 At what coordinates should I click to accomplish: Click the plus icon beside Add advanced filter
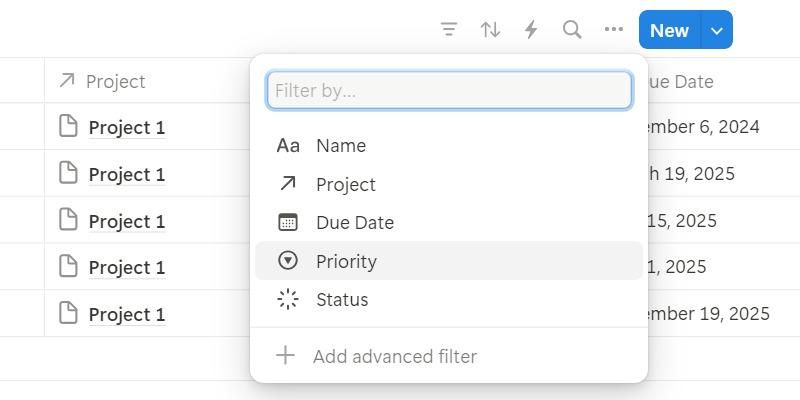(286, 356)
